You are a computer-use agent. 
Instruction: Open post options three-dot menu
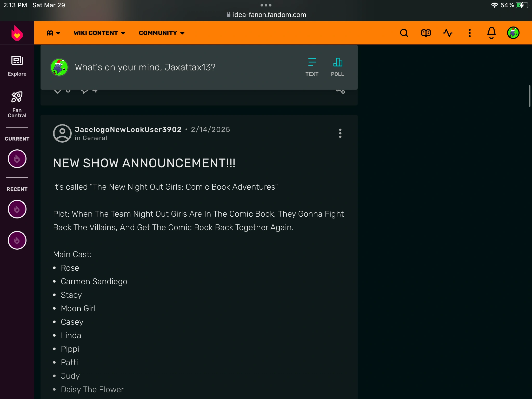point(340,133)
